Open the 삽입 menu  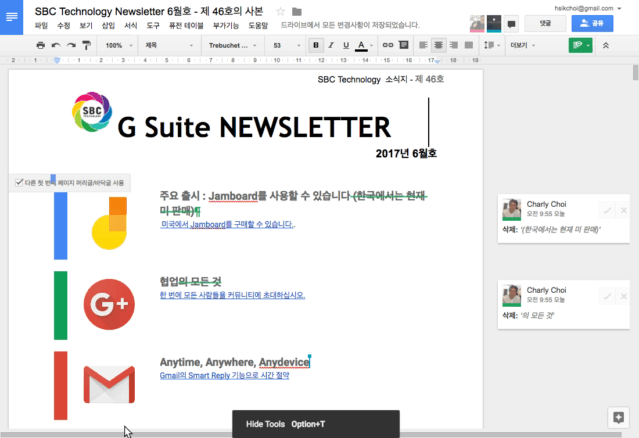(108, 26)
